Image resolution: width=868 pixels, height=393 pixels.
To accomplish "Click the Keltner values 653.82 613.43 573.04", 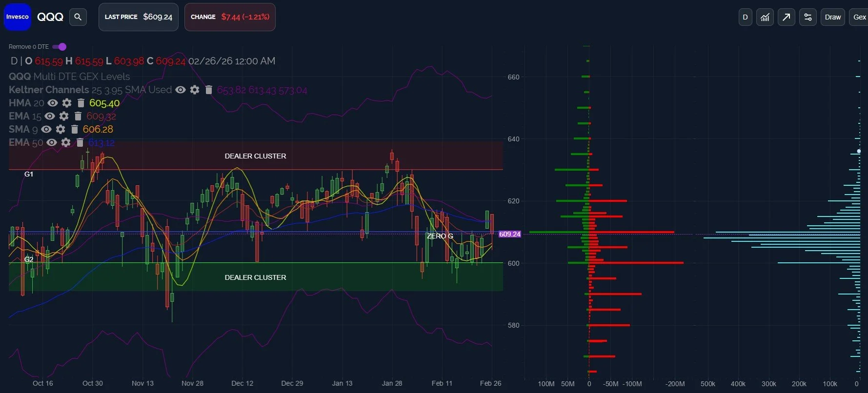I will pos(262,90).
